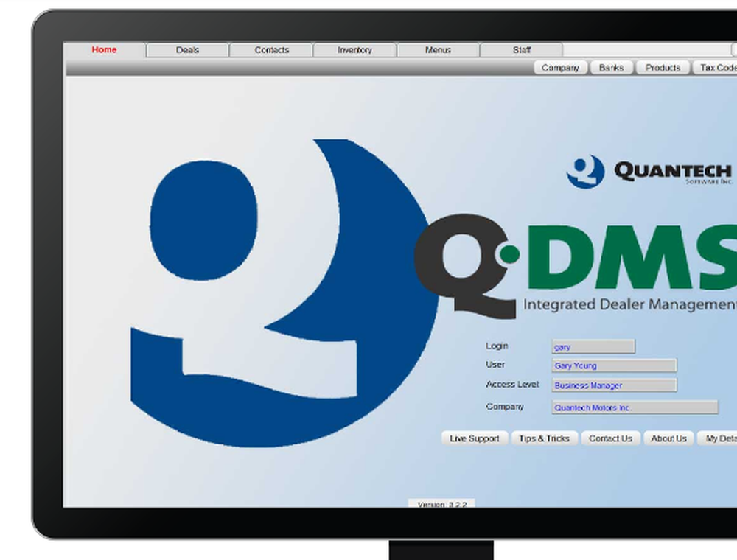Return to the Home tab
This screenshot has height=560, width=737.
(x=104, y=49)
